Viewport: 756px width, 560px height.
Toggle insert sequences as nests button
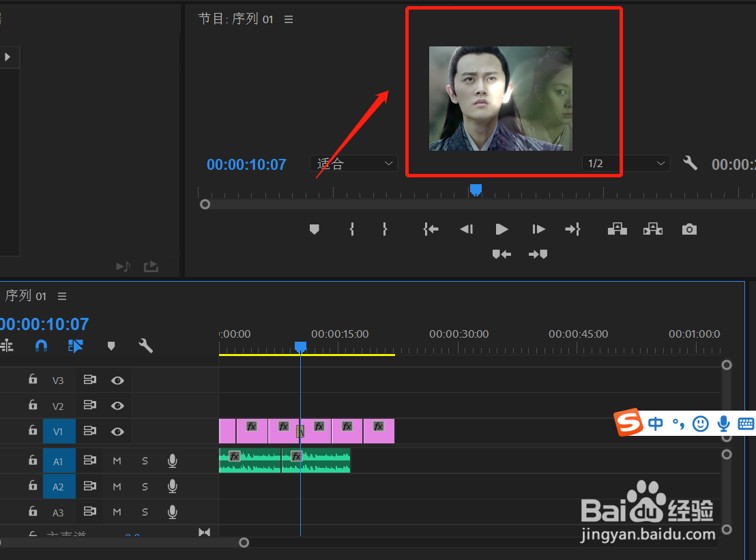(7, 346)
